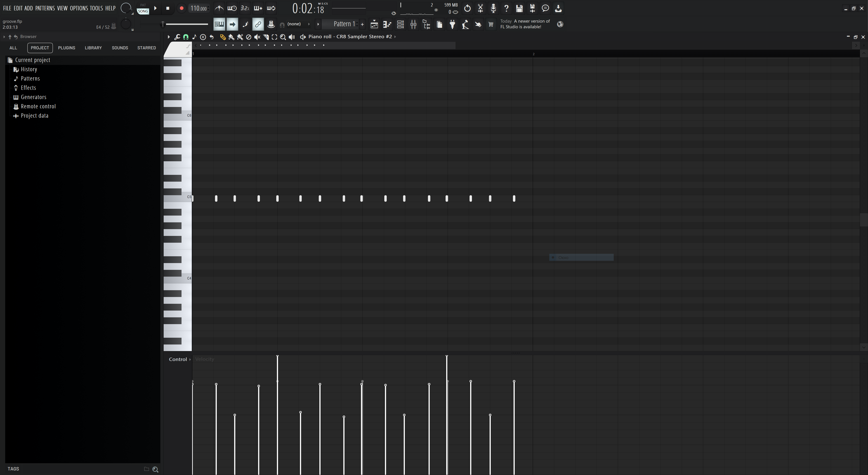This screenshot has width=868, height=475.
Task: Click the tempo field showing 110.000
Action: pos(198,8)
